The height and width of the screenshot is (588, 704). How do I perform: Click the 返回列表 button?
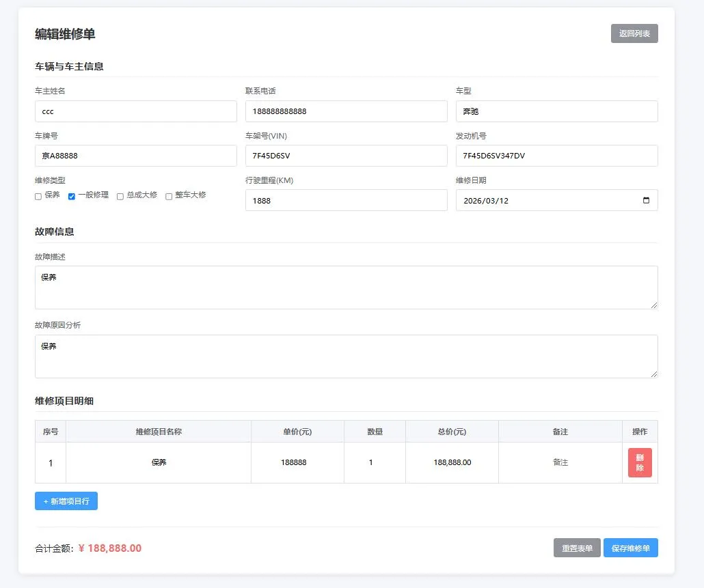pyautogui.click(x=634, y=33)
